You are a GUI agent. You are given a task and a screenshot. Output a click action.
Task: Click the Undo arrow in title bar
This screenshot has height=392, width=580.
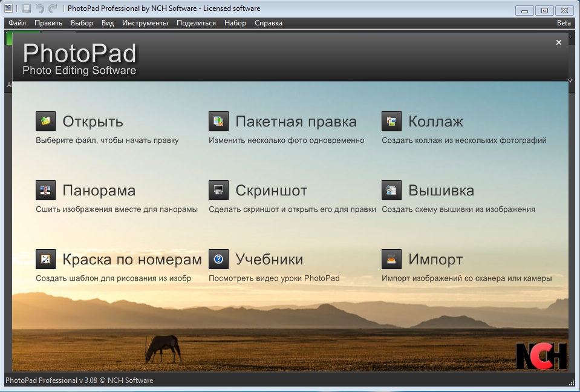pyautogui.click(x=40, y=8)
